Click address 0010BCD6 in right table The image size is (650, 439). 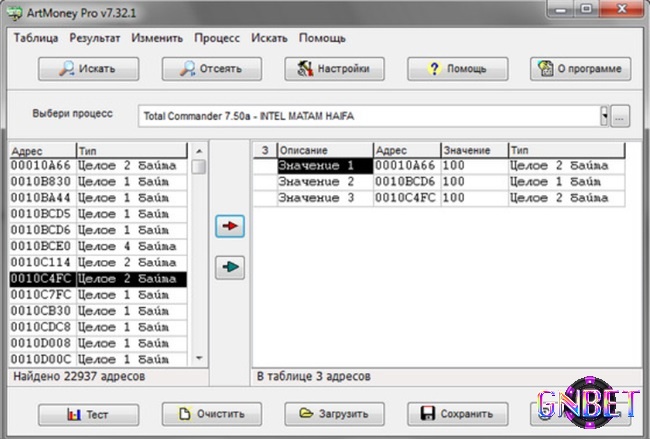(x=407, y=182)
